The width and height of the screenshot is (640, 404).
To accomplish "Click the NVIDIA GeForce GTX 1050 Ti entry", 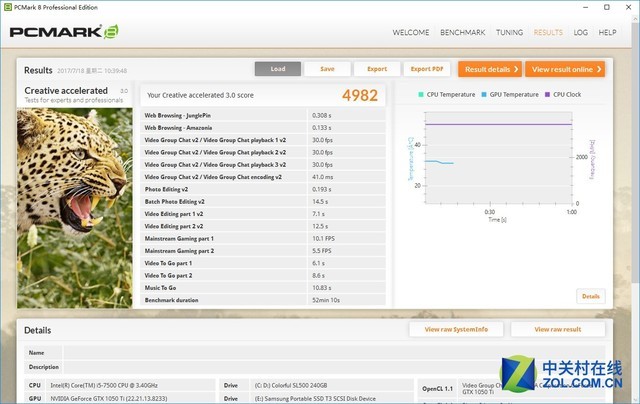I will click(x=109, y=398).
